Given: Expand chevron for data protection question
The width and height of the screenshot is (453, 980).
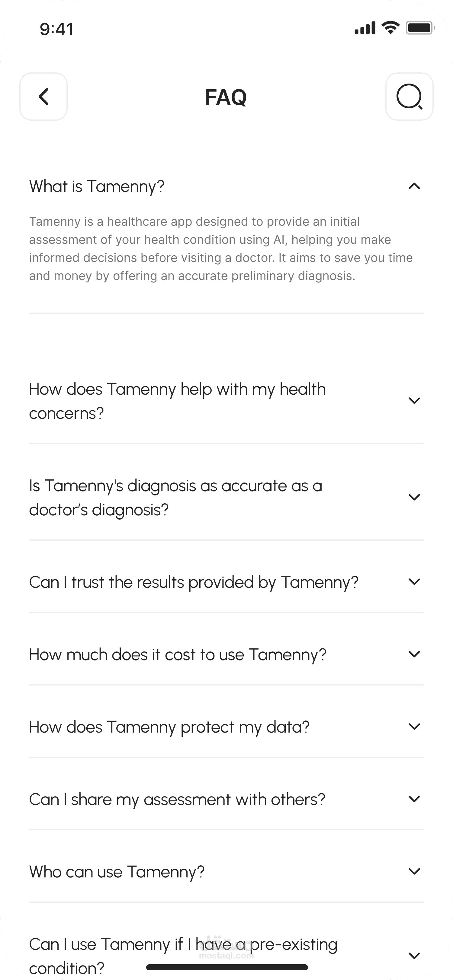Looking at the screenshot, I should pos(414,727).
